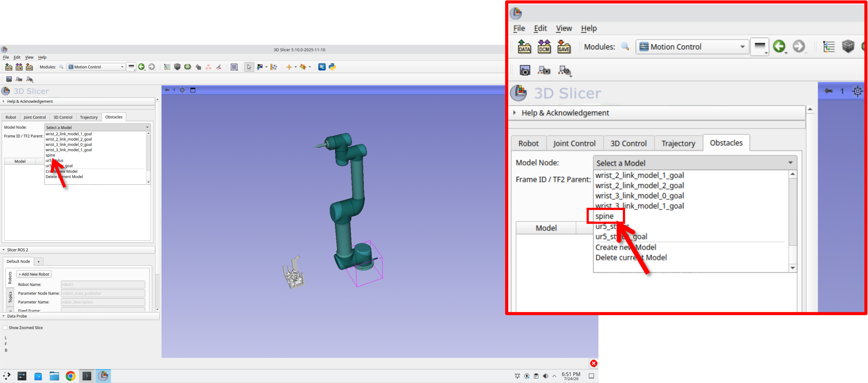Click the DATA load icon in toolbar

tap(9, 67)
